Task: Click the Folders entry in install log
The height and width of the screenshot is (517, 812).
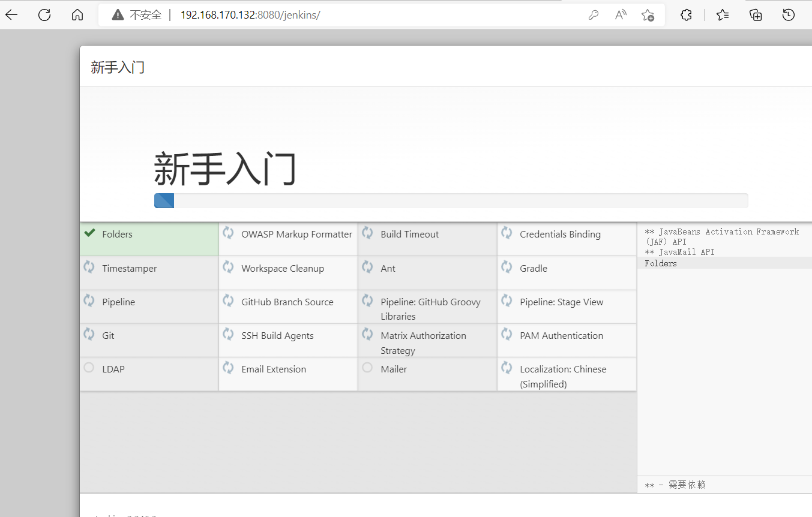Action: (661, 263)
